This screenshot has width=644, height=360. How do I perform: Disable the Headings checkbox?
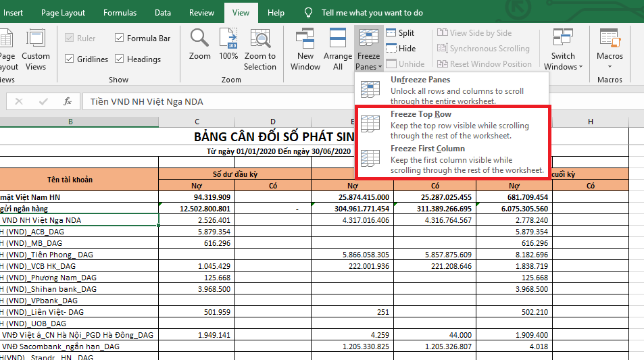coord(120,59)
